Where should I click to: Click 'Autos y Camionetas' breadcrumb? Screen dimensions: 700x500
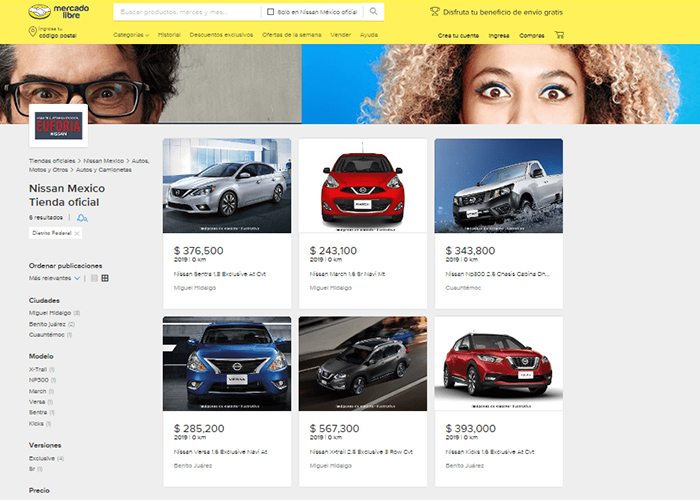(104, 170)
